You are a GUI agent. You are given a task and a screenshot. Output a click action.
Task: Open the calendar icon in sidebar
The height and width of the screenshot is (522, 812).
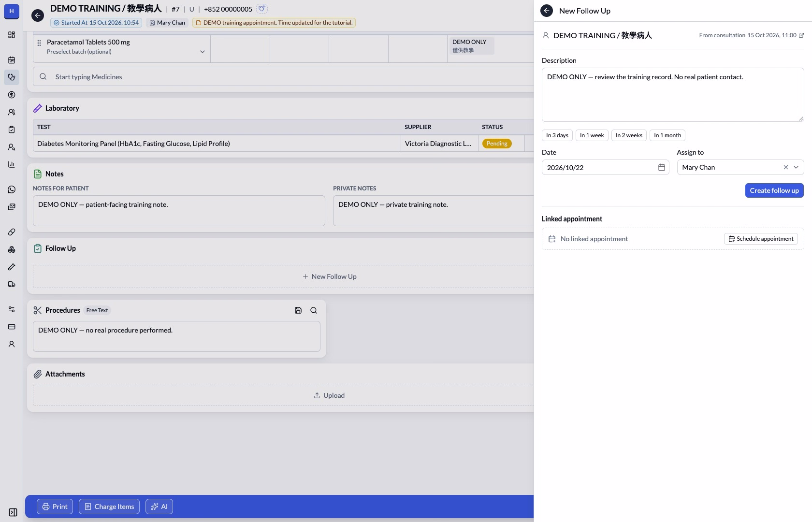12,60
